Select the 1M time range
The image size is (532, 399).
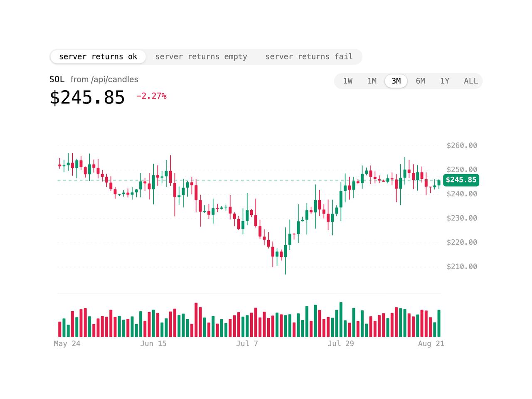click(372, 81)
